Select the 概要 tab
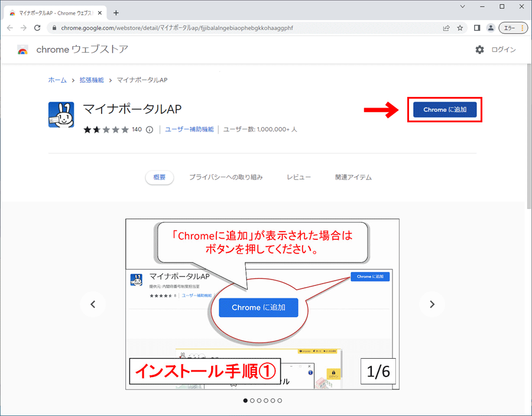Viewport: 532px width, 416px height. click(160, 177)
